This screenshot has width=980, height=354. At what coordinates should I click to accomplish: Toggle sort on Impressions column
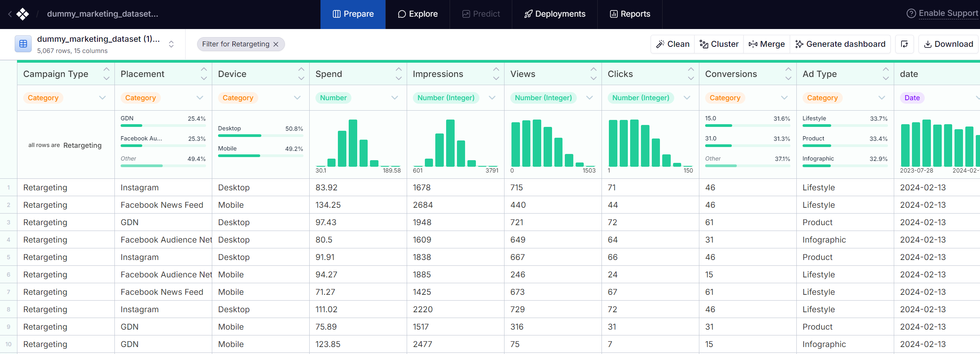(x=496, y=74)
